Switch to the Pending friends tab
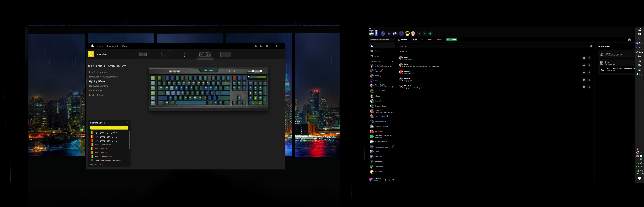Image resolution: width=644 pixels, height=207 pixels. coord(430,40)
